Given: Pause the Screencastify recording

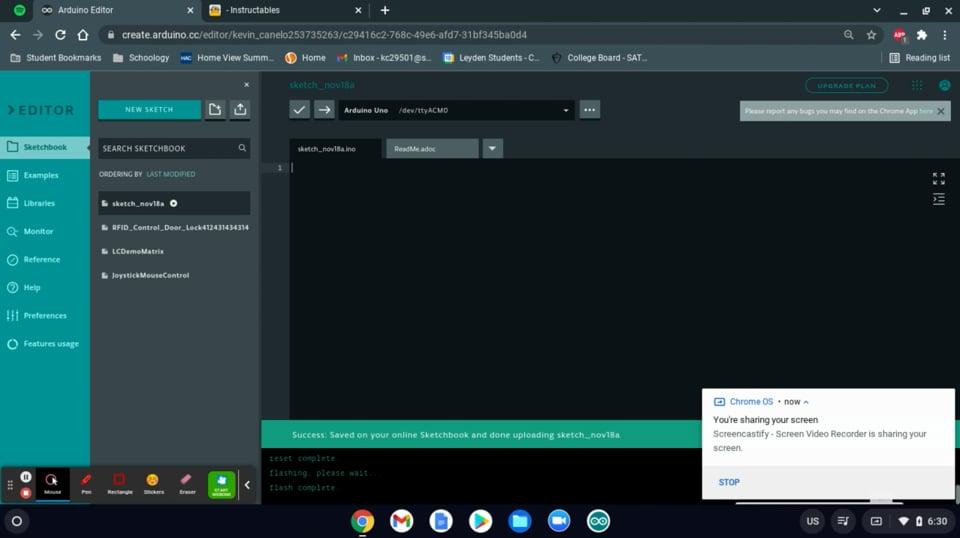Looking at the screenshot, I should point(26,477).
